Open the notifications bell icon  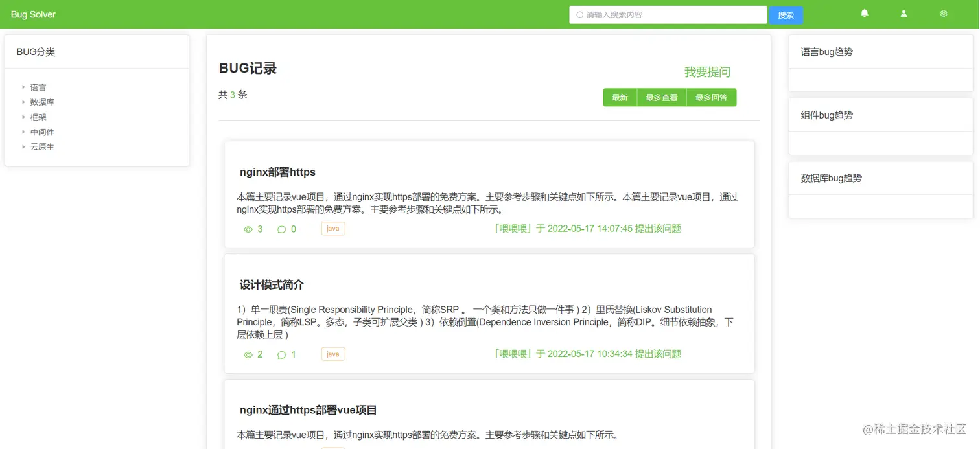tap(864, 13)
